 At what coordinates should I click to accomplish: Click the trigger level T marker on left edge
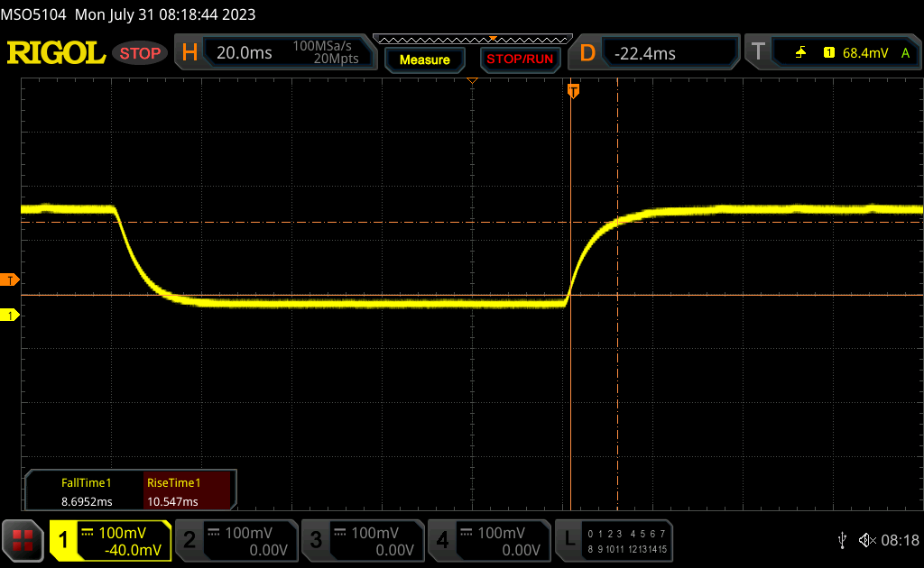pyautogui.click(x=9, y=279)
